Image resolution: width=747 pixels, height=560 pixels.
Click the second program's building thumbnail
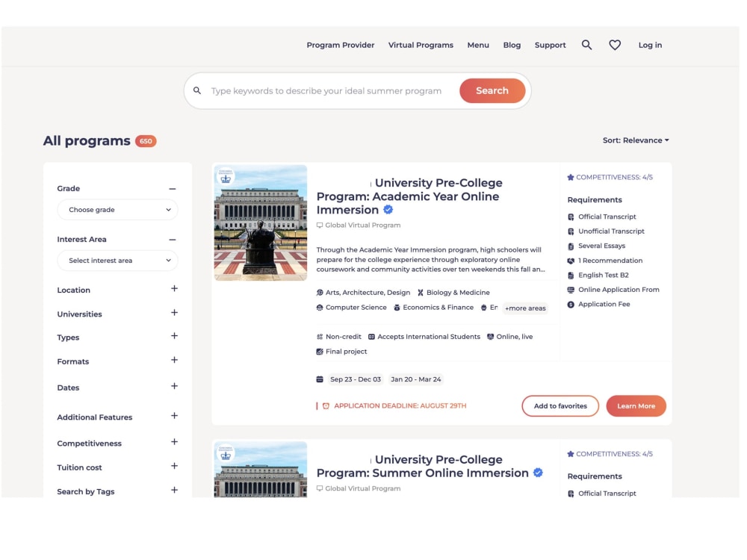click(261, 470)
